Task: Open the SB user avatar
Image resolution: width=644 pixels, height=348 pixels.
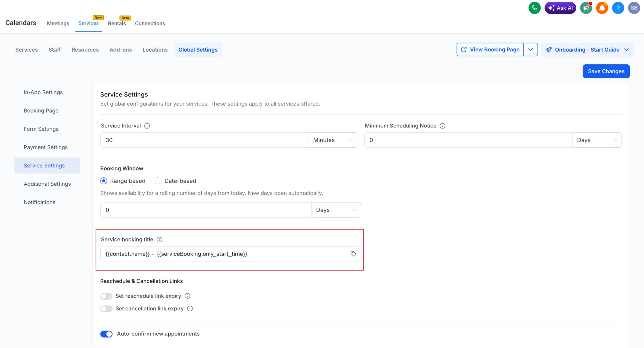Action: click(634, 8)
